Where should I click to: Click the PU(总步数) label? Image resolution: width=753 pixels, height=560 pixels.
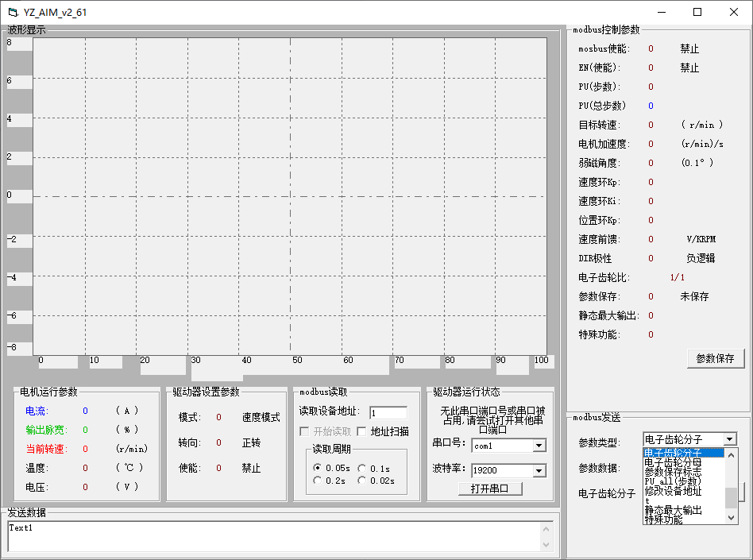602,106
